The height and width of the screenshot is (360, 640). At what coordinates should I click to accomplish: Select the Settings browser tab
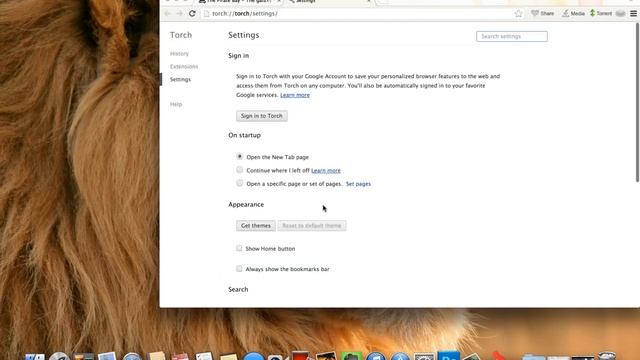329,2
